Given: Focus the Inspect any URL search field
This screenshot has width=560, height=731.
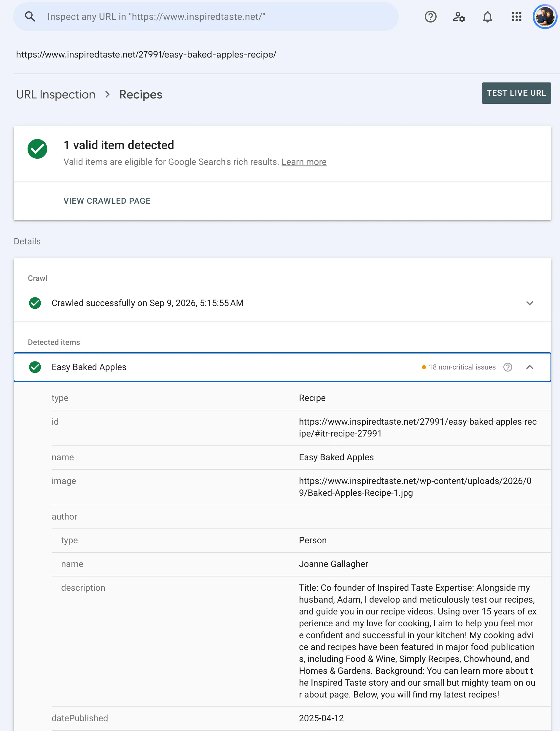Looking at the screenshot, I should [x=206, y=17].
